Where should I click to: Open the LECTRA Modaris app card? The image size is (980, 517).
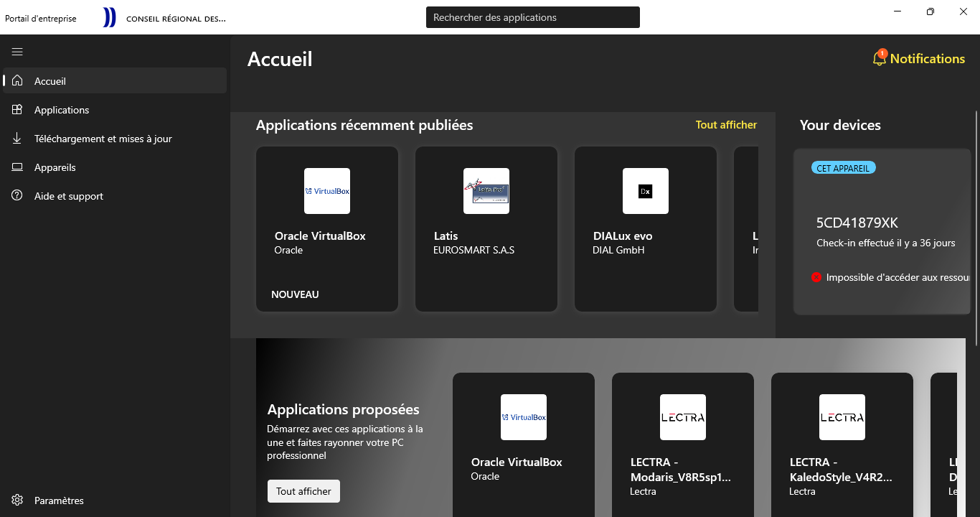[x=682, y=445]
